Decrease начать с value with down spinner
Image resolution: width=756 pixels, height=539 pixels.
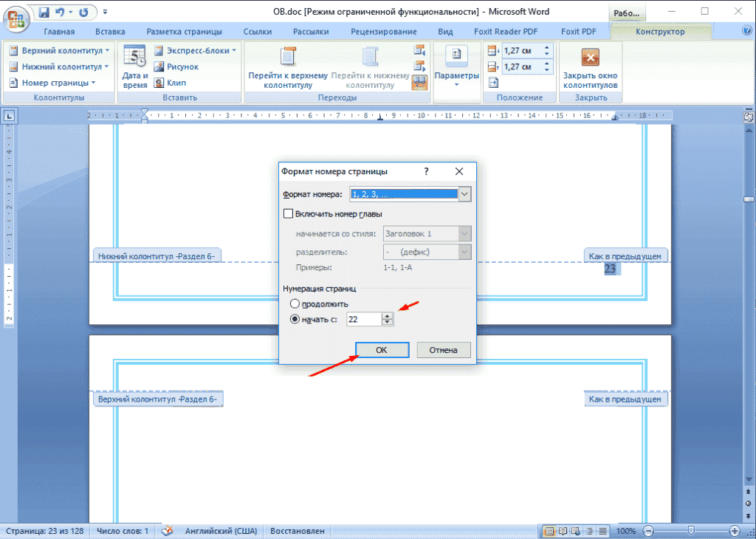point(387,322)
